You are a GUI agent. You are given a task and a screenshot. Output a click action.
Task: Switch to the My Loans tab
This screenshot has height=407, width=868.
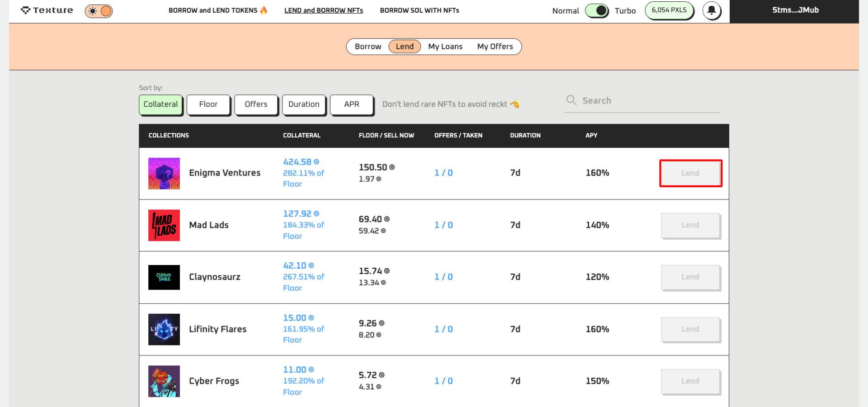tap(445, 47)
